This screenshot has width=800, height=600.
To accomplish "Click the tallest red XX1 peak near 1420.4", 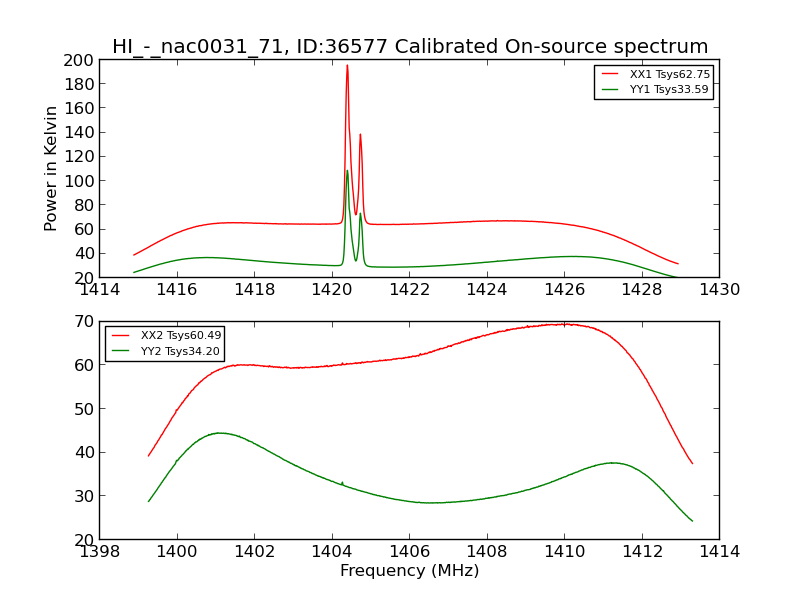I will coord(347,66).
